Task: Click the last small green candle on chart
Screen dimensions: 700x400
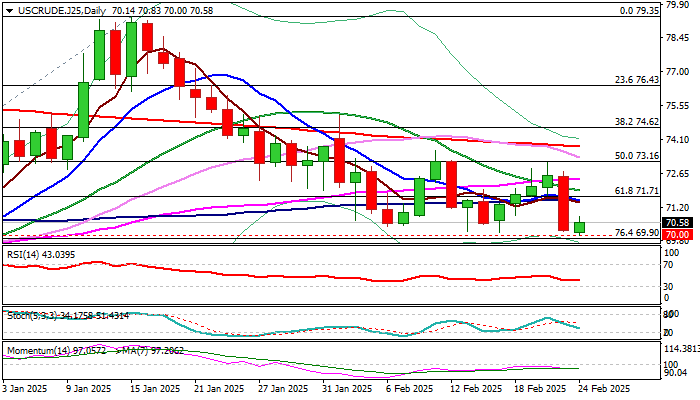Action: coord(580,228)
